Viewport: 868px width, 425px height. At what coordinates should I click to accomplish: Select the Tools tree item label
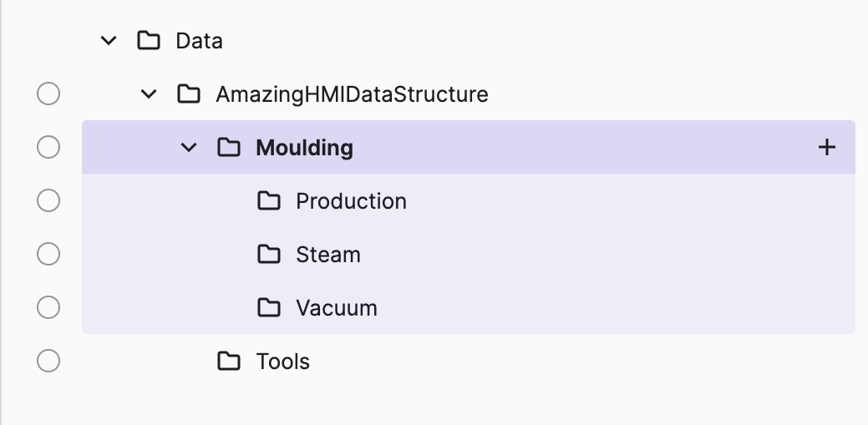[283, 362]
